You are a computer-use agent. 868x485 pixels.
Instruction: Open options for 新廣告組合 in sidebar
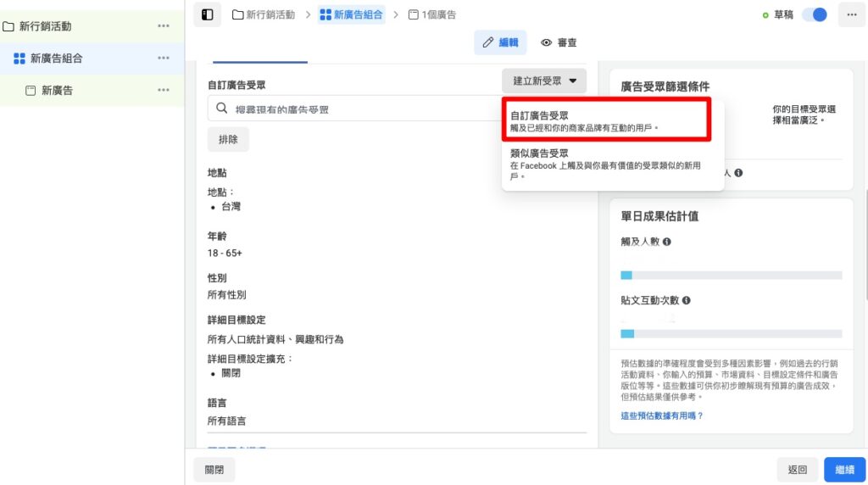point(164,59)
